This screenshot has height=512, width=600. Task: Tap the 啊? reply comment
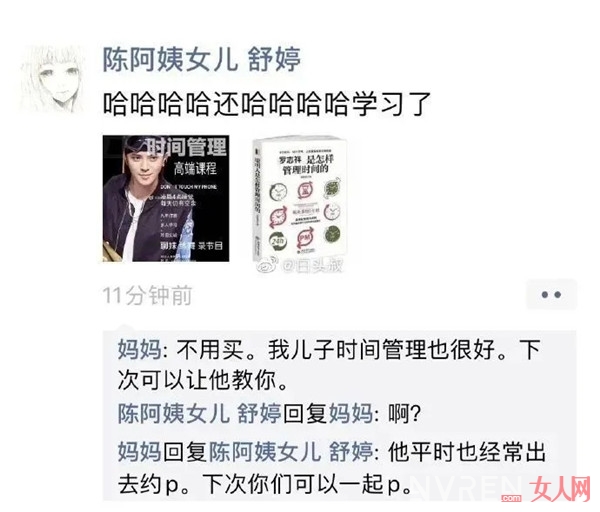pyautogui.click(x=269, y=414)
